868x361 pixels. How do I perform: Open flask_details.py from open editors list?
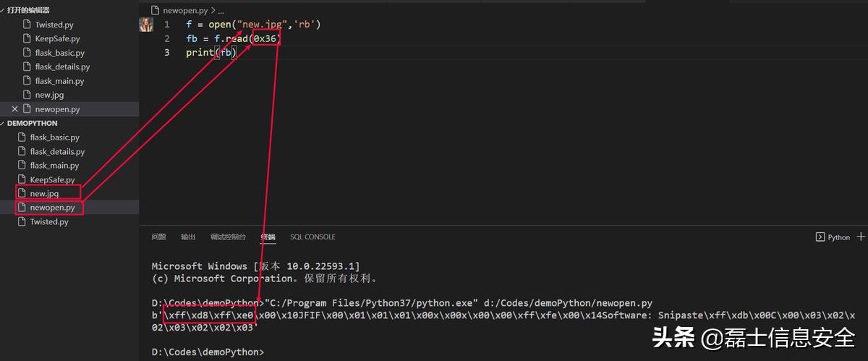pos(62,67)
